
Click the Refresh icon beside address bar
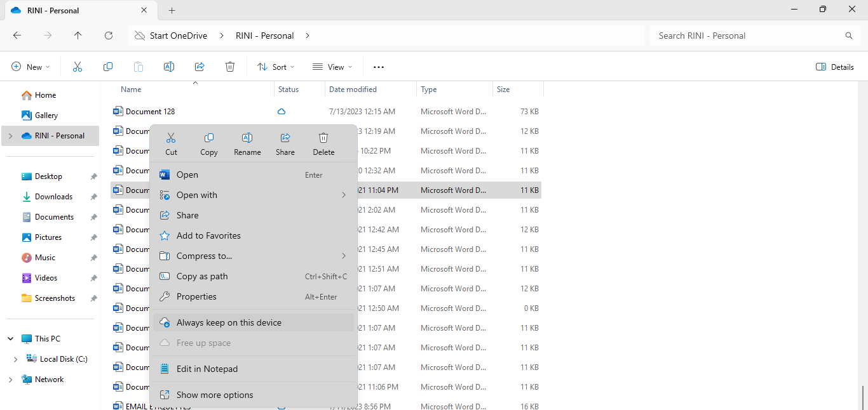click(x=109, y=36)
